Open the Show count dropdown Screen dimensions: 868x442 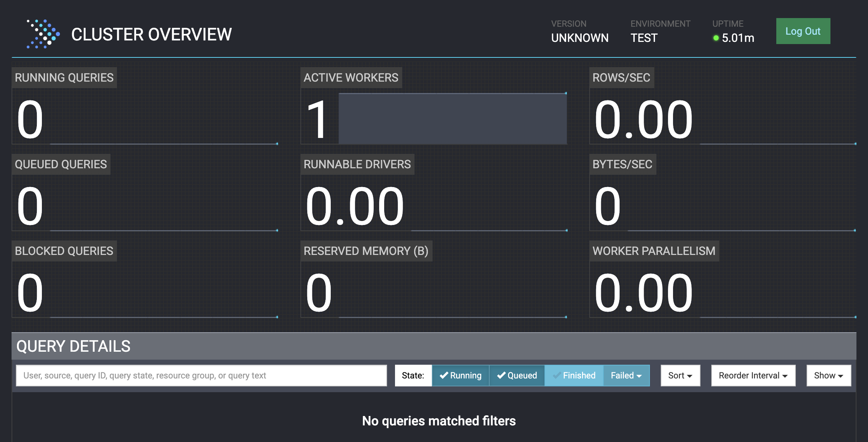click(829, 376)
